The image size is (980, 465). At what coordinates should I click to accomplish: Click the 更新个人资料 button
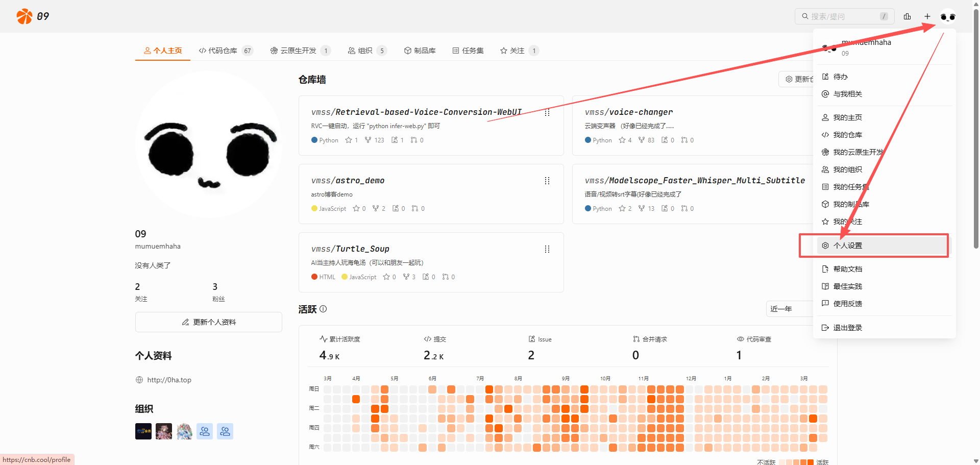(208, 322)
